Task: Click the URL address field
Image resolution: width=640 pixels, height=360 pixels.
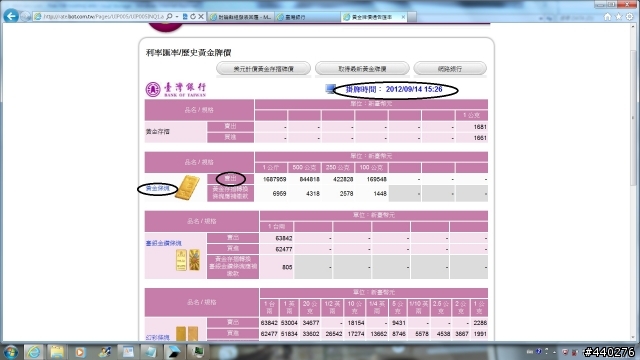Action: tap(103, 17)
